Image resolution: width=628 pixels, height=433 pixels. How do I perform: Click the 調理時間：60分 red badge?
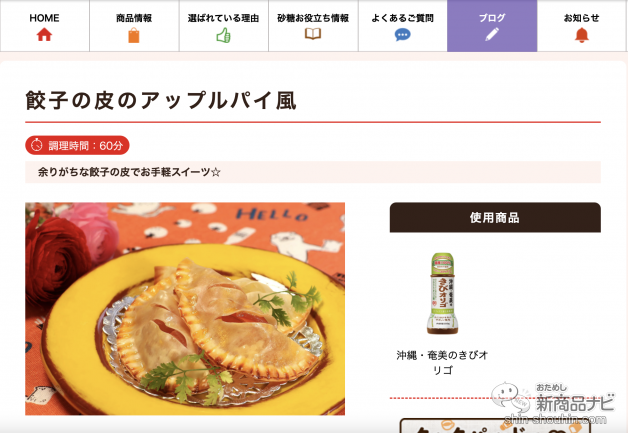77,145
